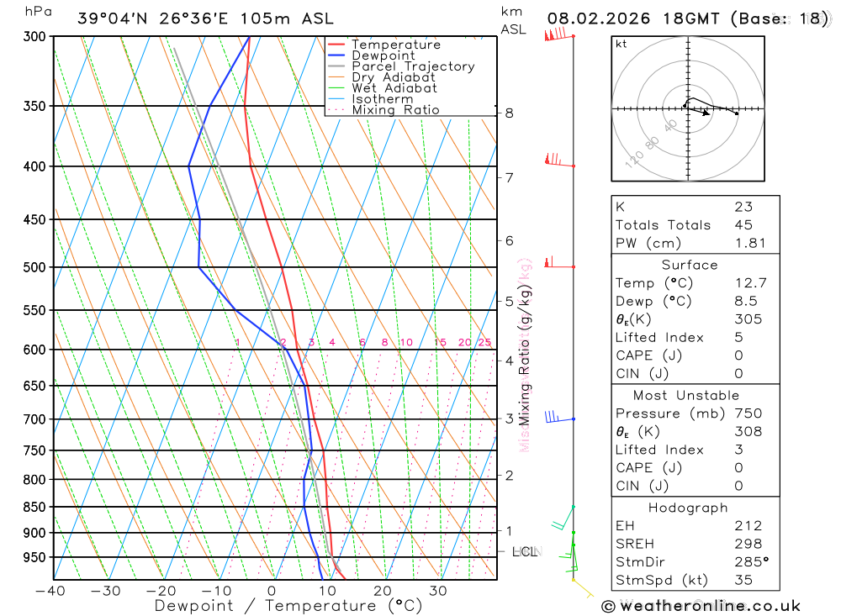Click the StmSpd (kt) value 35

(743, 580)
